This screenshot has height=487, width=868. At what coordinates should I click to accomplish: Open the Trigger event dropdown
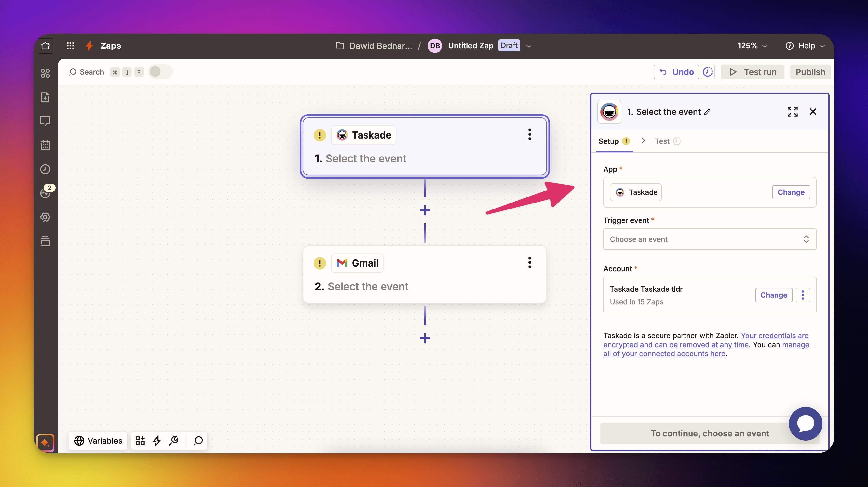[709, 239]
